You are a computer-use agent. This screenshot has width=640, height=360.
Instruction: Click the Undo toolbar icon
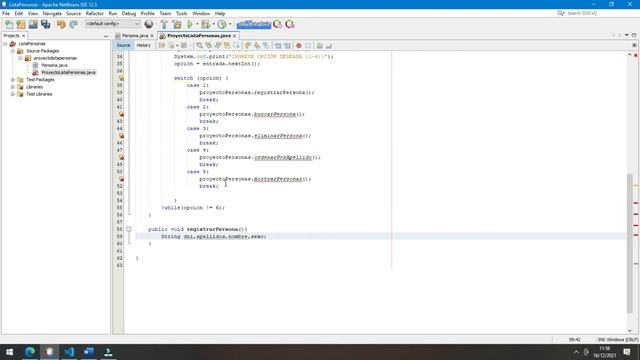click(x=61, y=24)
